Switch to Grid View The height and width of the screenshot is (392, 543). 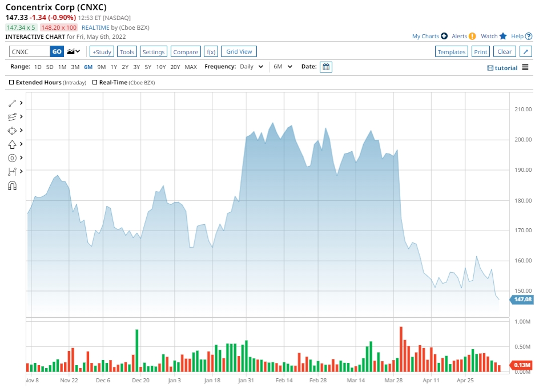coord(239,51)
